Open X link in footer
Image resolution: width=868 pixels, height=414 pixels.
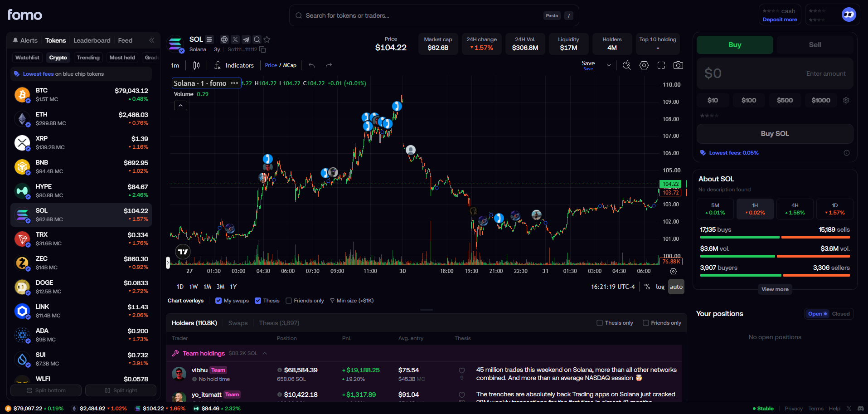coord(849,409)
